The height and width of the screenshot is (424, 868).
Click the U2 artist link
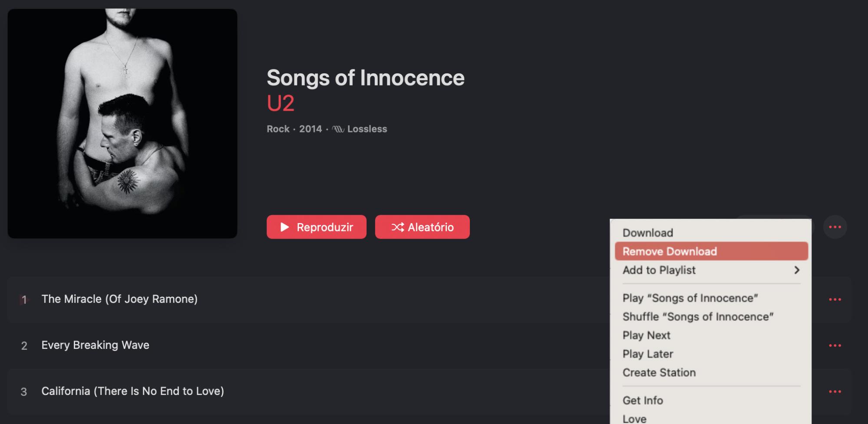(281, 103)
